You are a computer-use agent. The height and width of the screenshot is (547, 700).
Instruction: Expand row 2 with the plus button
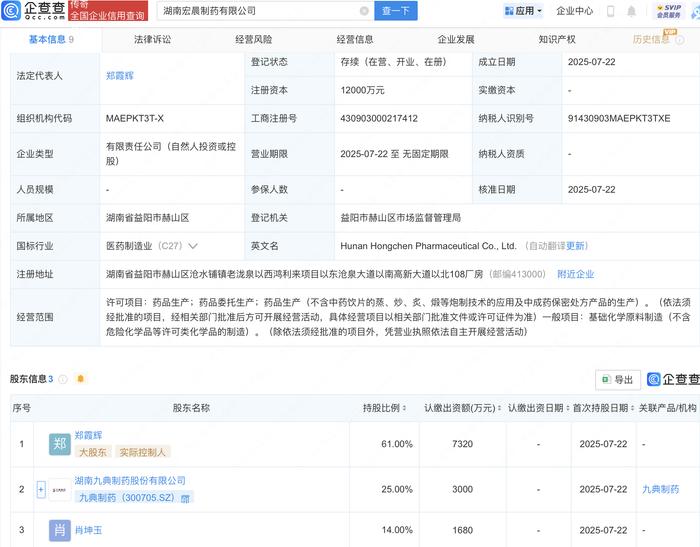41,489
